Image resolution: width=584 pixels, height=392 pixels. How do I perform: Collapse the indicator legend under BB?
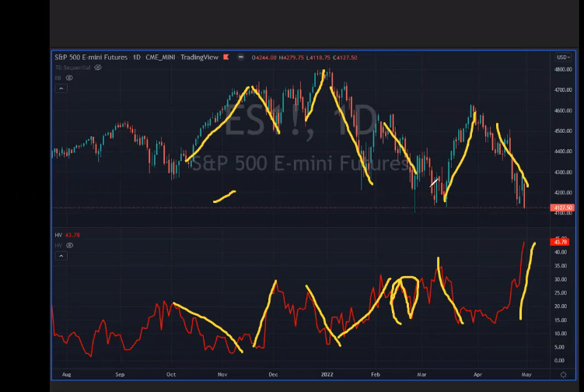(61, 89)
